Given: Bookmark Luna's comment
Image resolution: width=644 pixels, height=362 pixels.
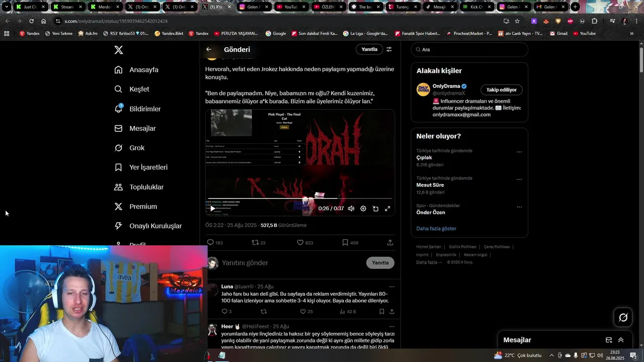Looking at the screenshot, I should click(382, 312).
